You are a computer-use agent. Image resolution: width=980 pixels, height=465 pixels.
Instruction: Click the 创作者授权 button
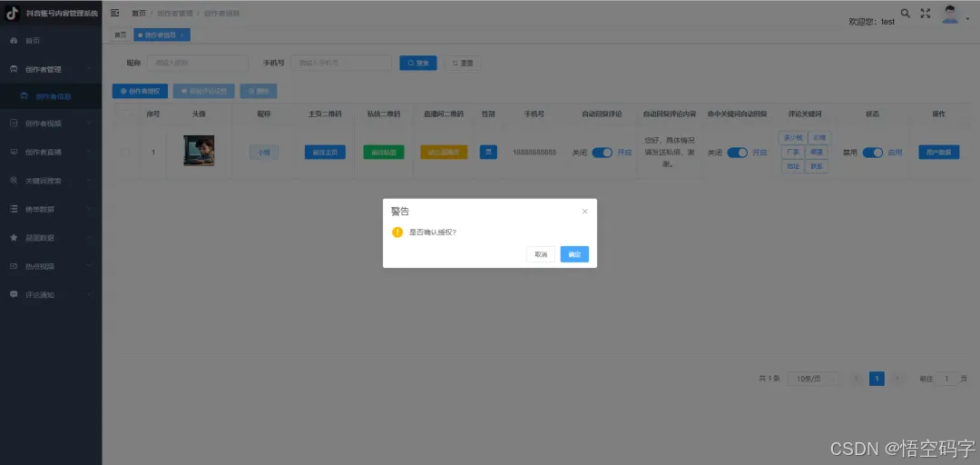pyautogui.click(x=140, y=92)
